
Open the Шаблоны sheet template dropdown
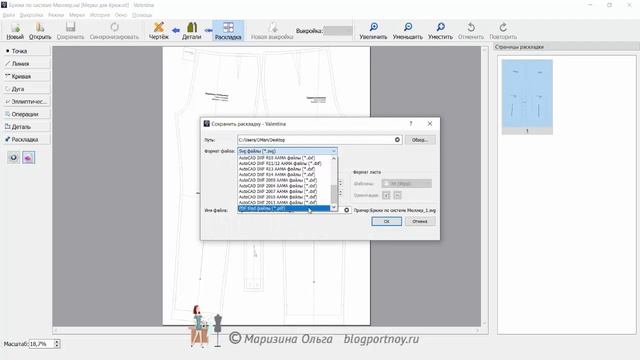click(x=407, y=184)
